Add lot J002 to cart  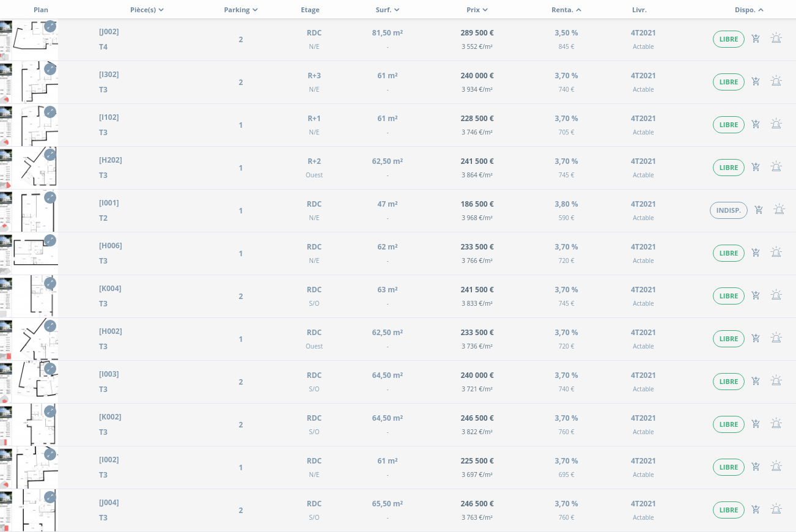pyautogui.click(x=756, y=39)
